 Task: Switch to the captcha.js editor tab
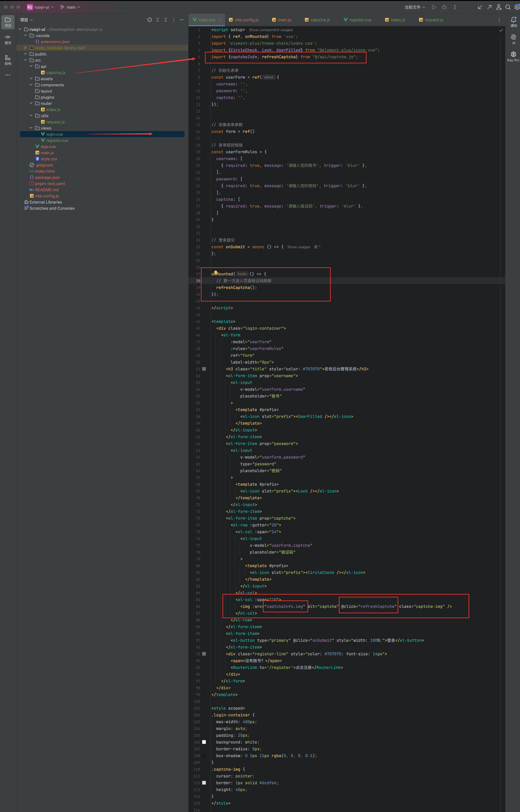point(317,20)
